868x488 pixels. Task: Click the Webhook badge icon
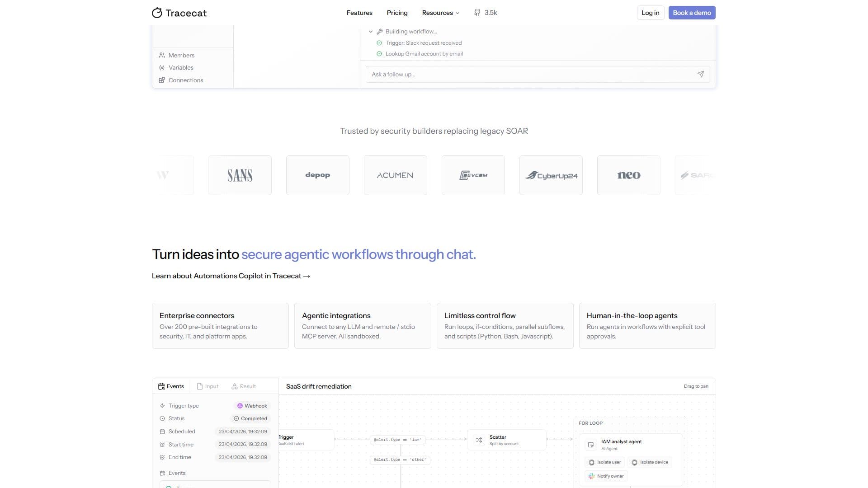(240, 406)
